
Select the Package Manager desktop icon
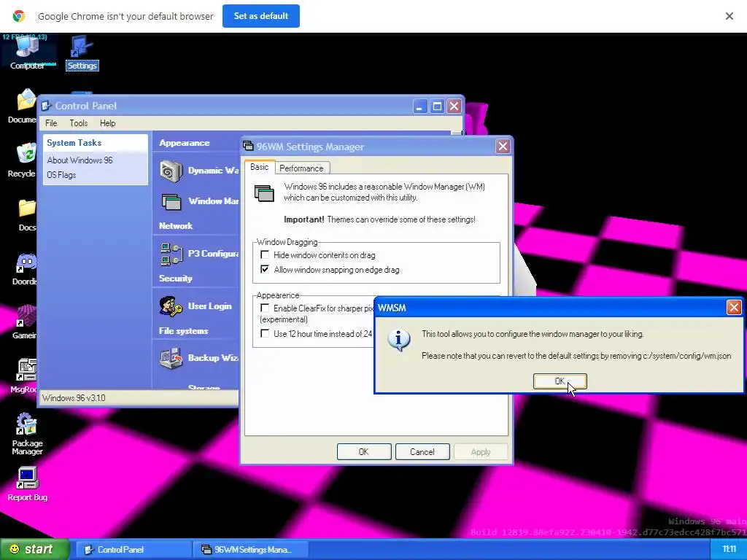[27, 435]
